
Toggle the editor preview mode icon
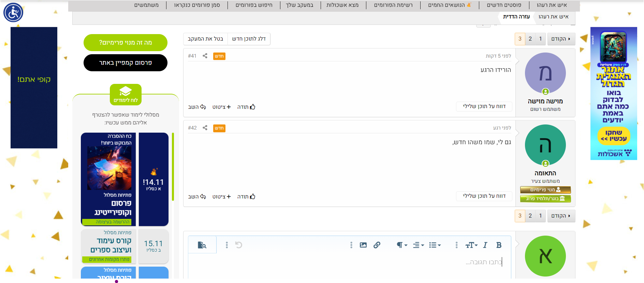pyautogui.click(x=202, y=245)
